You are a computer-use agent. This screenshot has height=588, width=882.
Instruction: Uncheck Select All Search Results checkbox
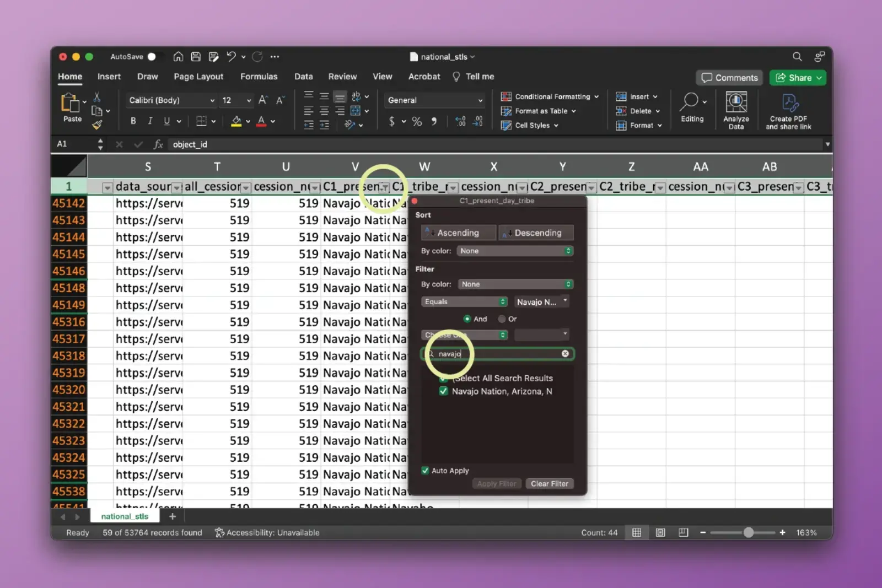(443, 378)
